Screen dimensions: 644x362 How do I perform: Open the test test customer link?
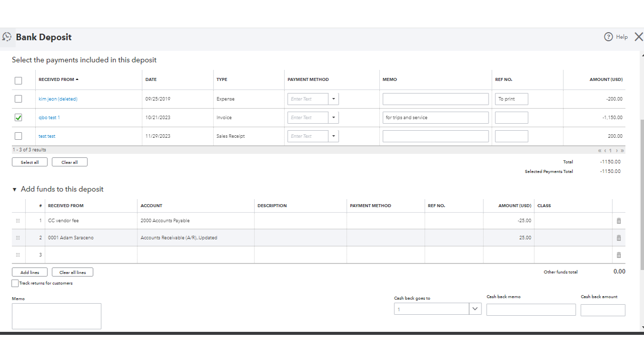[47, 136]
